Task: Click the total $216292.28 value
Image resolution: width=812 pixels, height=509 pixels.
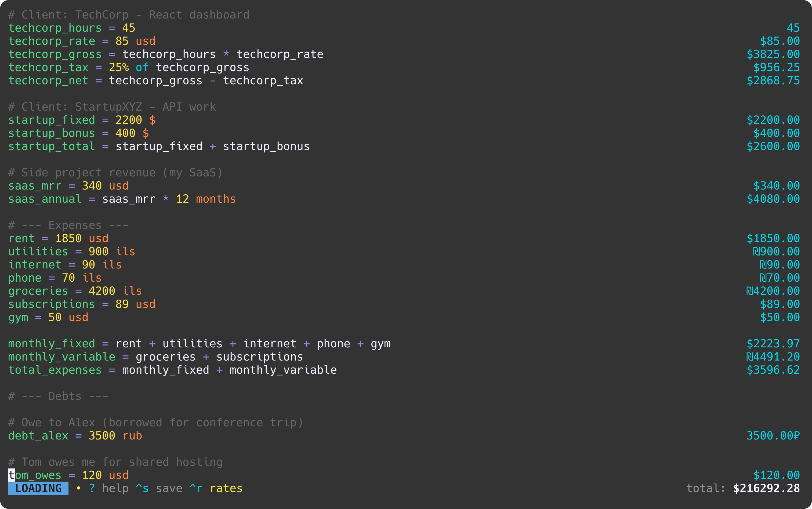Action: [766, 488]
